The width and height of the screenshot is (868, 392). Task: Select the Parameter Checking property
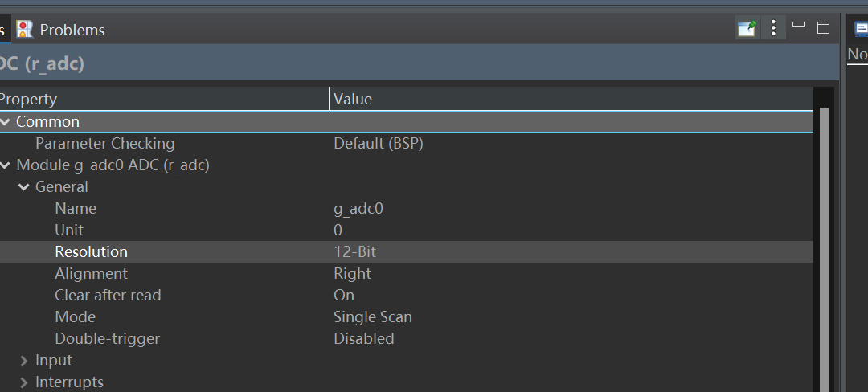pyautogui.click(x=105, y=144)
